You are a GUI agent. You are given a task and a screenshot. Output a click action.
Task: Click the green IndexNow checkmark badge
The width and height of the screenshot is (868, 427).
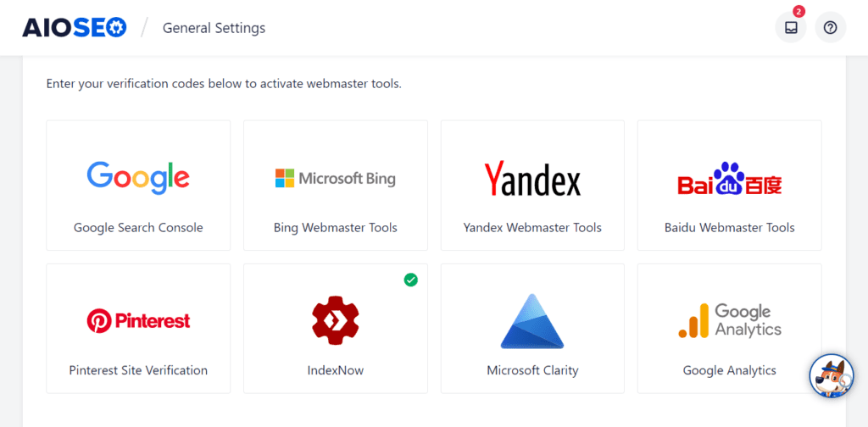point(411,280)
